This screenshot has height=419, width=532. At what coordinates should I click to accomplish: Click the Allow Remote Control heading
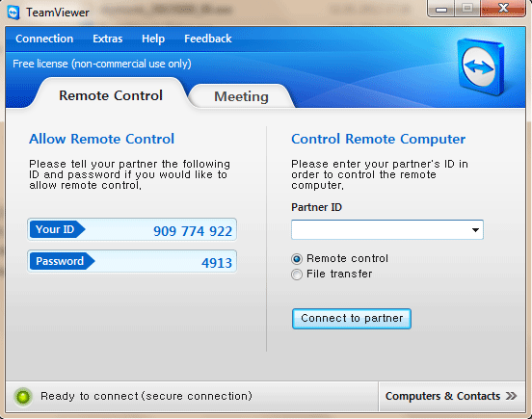tap(102, 139)
